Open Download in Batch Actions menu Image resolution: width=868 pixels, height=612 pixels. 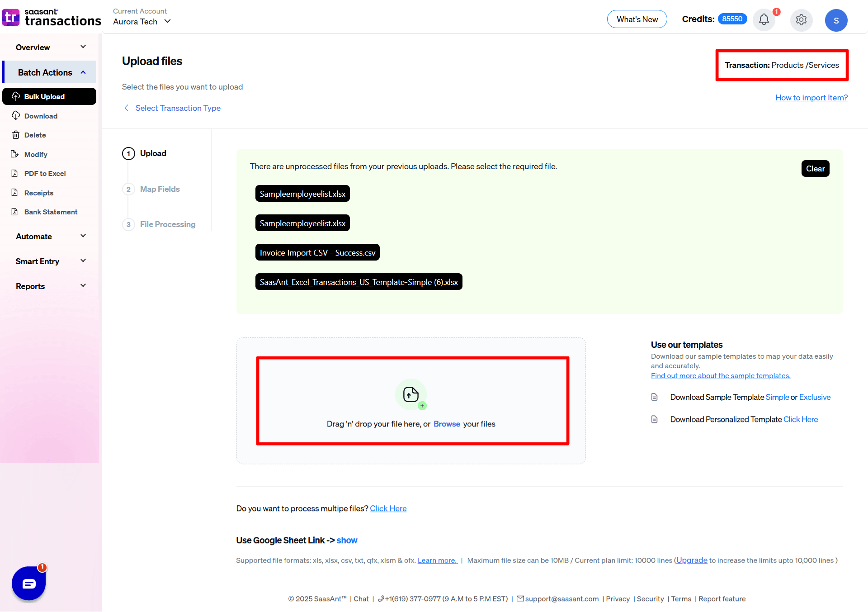coord(41,116)
